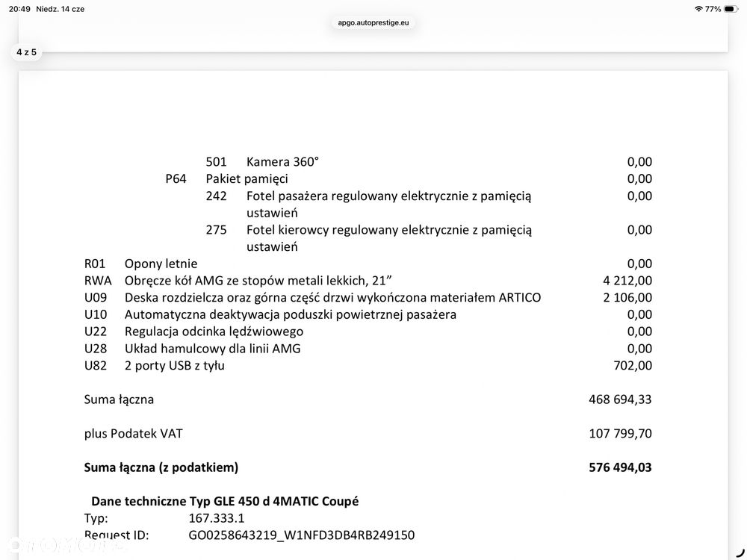Select the 0,00 price of Opony letnie
Image resolution: width=747 pixels, height=560 pixels.
point(639,264)
